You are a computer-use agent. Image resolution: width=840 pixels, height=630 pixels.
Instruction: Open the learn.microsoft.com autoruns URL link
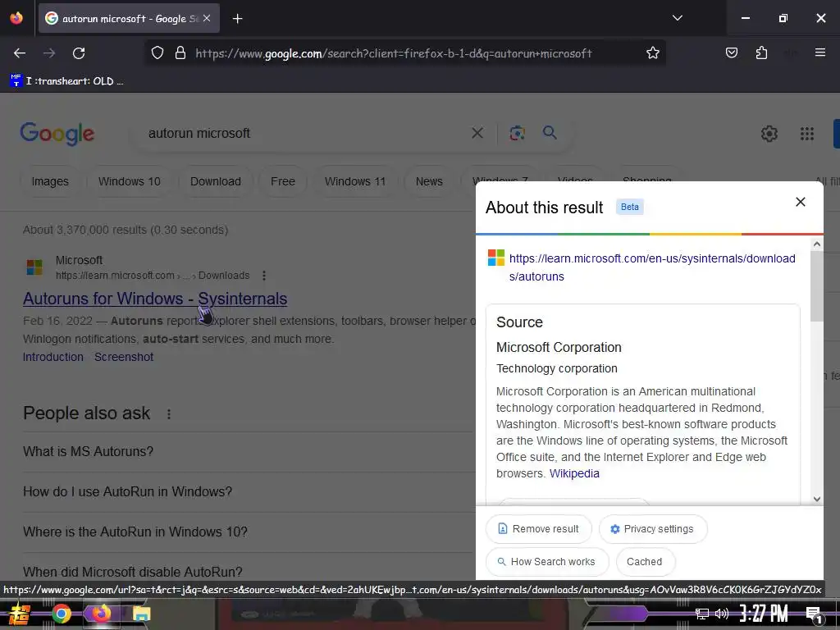point(652,267)
